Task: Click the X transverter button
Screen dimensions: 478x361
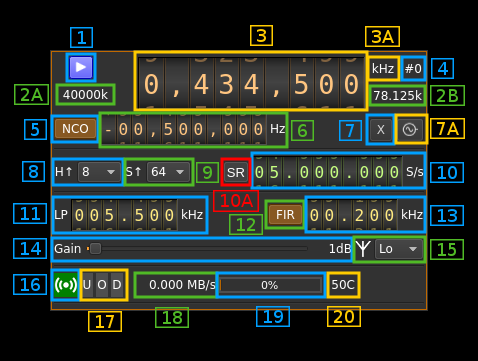Action: [380, 129]
